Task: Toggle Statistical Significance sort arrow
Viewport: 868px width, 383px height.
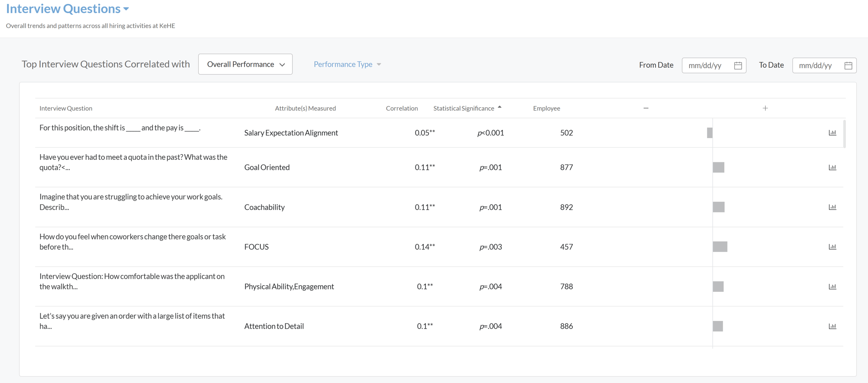Action: 500,107
